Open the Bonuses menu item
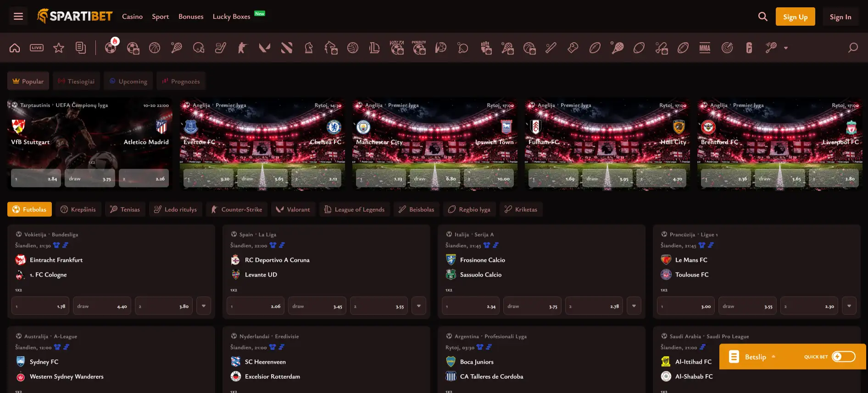The height and width of the screenshot is (393, 868). click(x=191, y=17)
